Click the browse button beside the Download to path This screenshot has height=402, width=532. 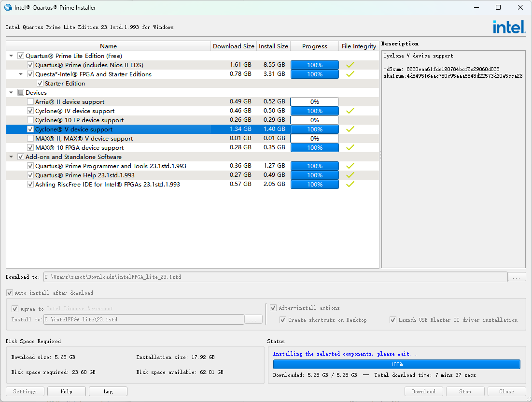(x=517, y=277)
